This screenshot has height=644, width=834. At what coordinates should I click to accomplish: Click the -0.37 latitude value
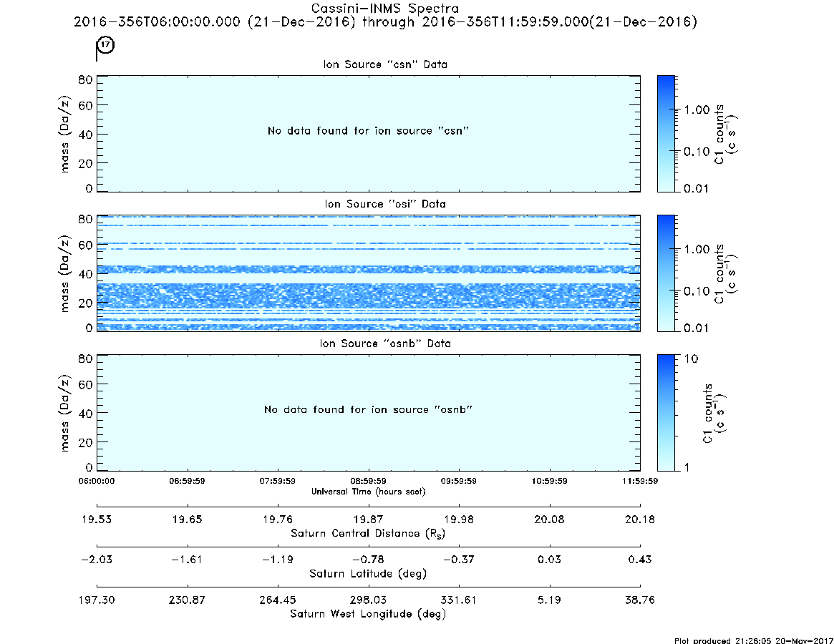coord(458,560)
